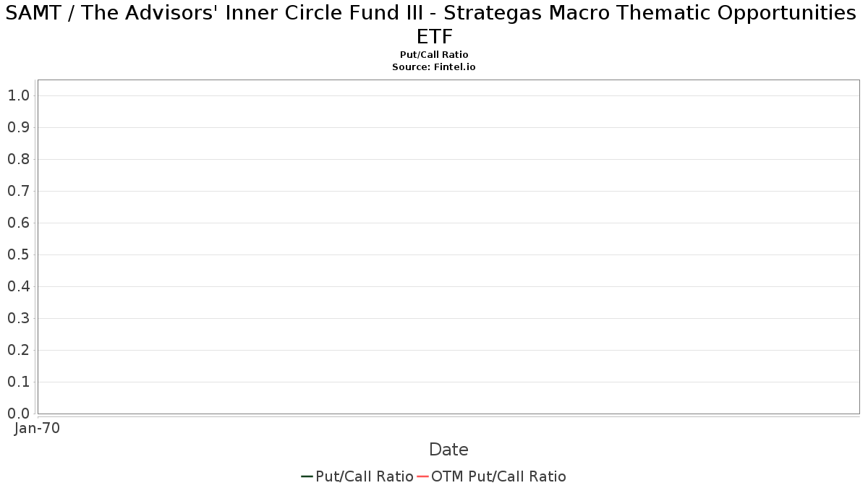Click the 'Source: Fintel.io' label
The image size is (868, 488).
pos(434,67)
